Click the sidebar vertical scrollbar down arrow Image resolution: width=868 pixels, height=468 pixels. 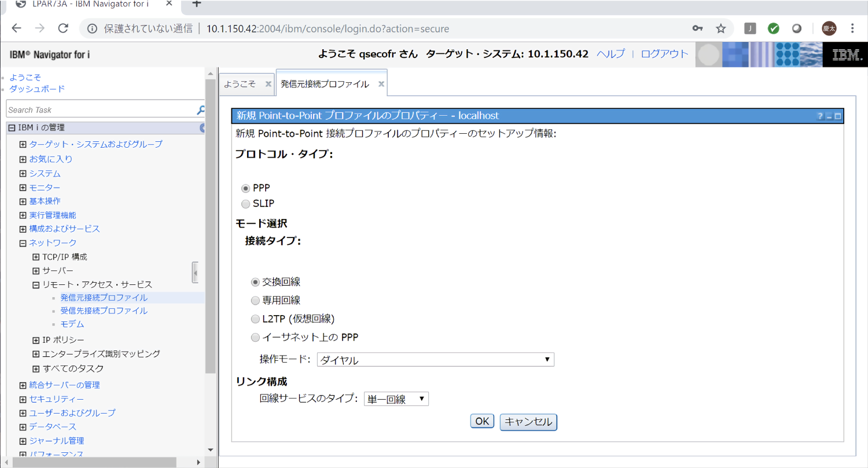[210, 449]
